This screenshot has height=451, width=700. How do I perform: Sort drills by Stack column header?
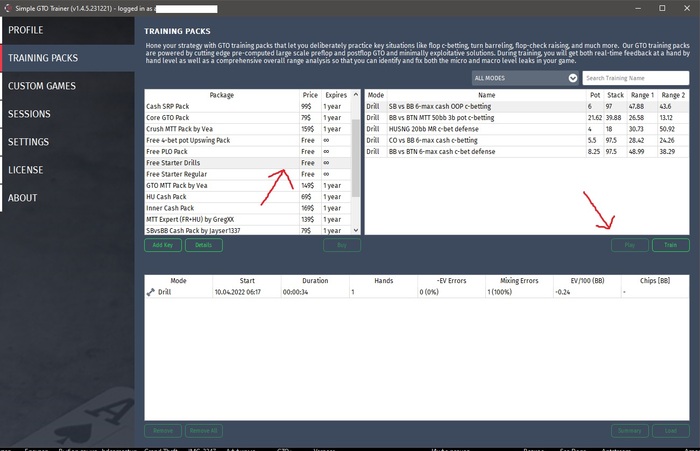click(x=616, y=95)
